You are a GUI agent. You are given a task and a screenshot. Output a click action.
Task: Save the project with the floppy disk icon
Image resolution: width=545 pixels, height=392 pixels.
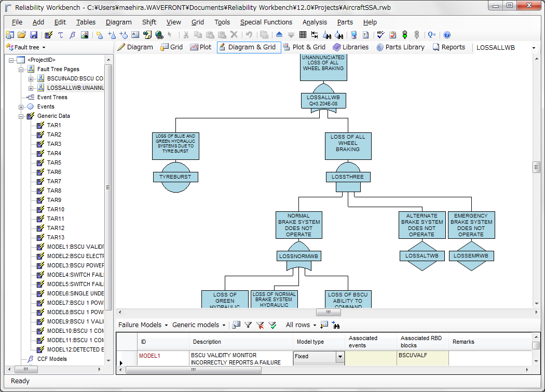(33, 35)
